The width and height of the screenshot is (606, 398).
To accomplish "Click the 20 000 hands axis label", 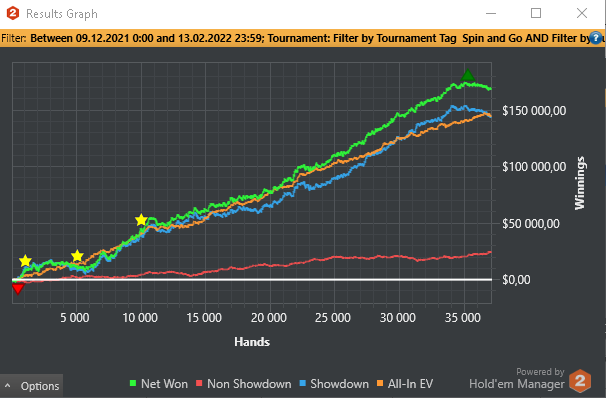I will pos(269,318).
